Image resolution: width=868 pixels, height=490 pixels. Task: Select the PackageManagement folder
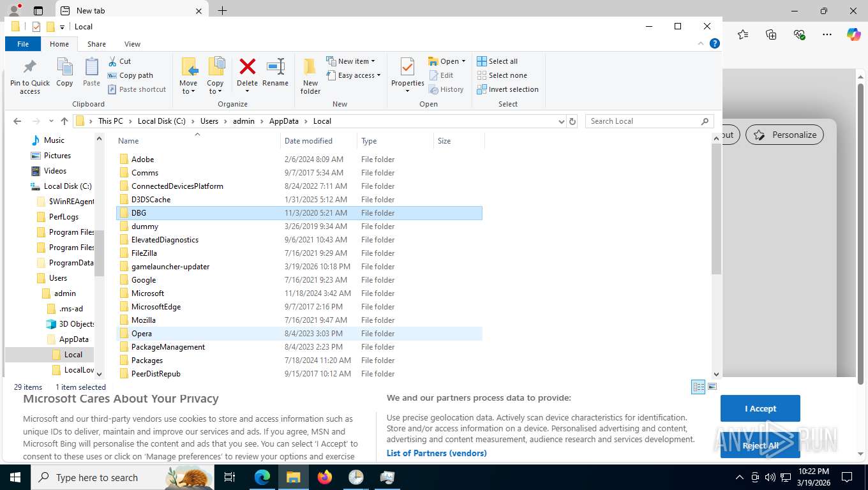point(300,347)
